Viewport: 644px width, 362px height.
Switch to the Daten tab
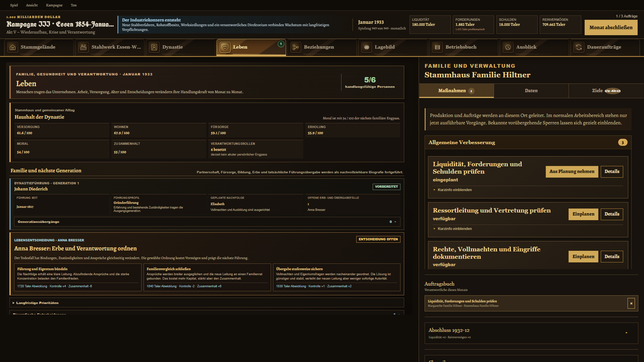click(x=531, y=91)
